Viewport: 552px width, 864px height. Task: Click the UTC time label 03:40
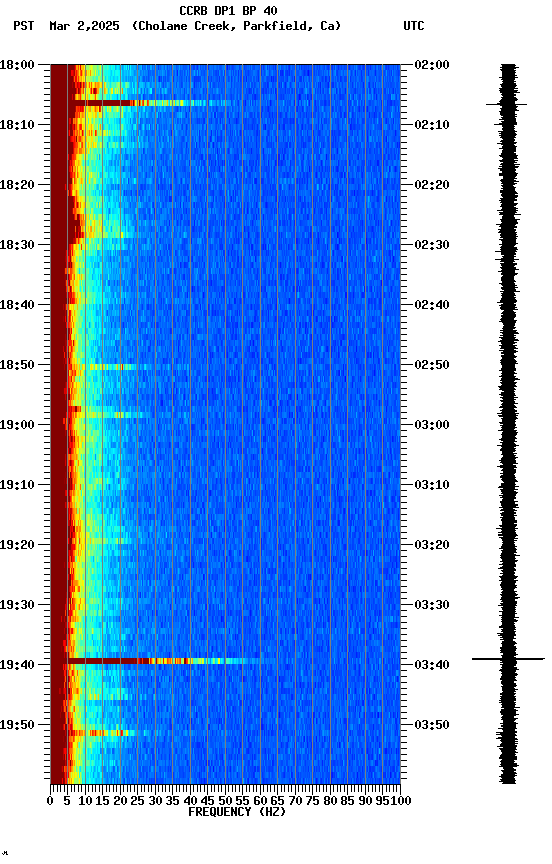[432, 665]
